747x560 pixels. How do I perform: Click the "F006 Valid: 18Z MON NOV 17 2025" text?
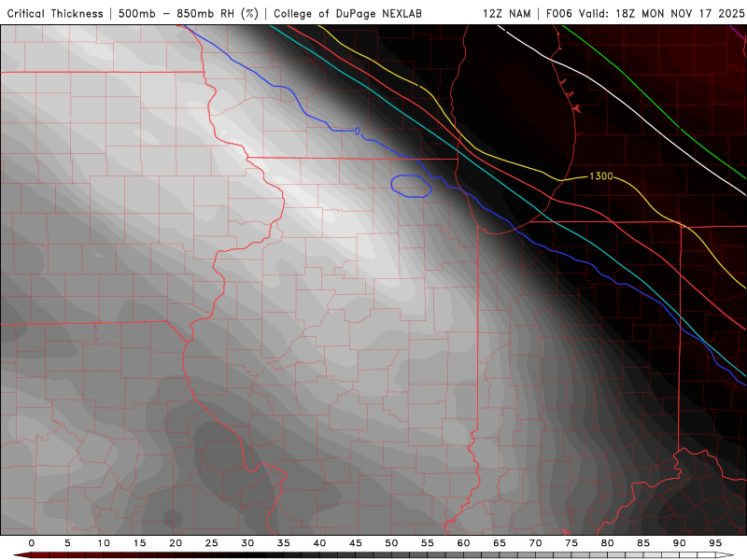pos(645,13)
